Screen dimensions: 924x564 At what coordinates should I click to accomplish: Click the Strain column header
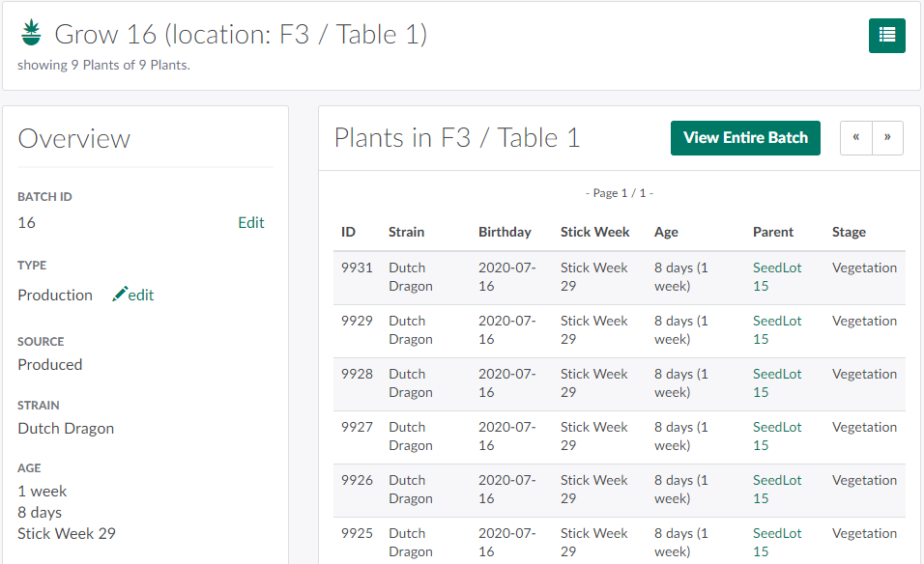(x=406, y=232)
